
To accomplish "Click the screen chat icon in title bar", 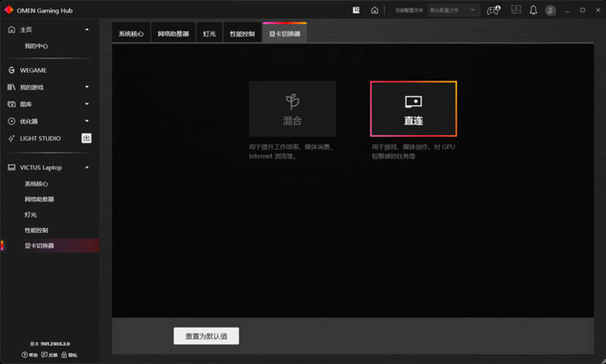I will coord(516,10).
